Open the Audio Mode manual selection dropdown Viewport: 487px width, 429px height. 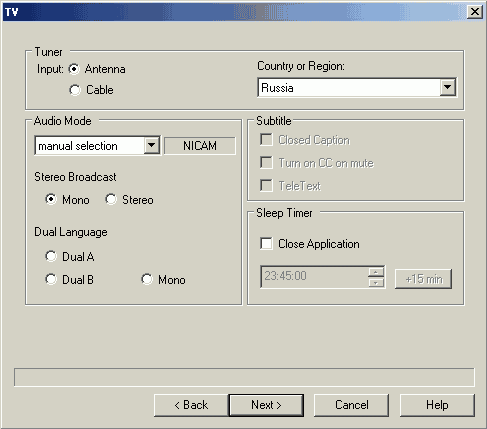coord(151,145)
